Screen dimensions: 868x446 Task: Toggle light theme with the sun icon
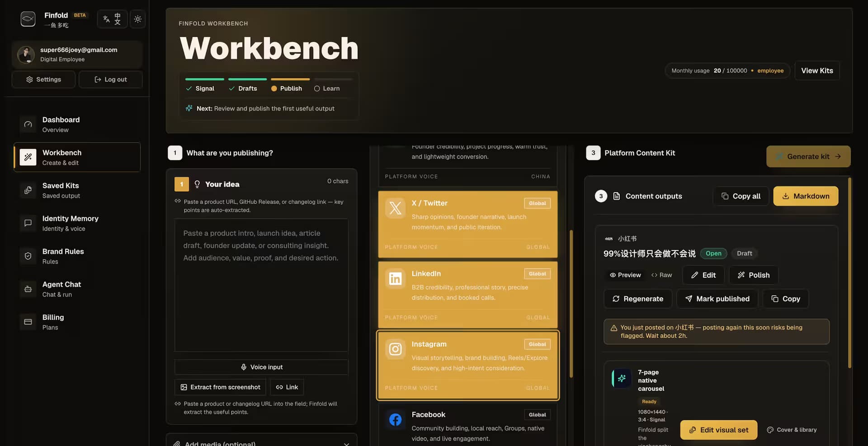[138, 19]
